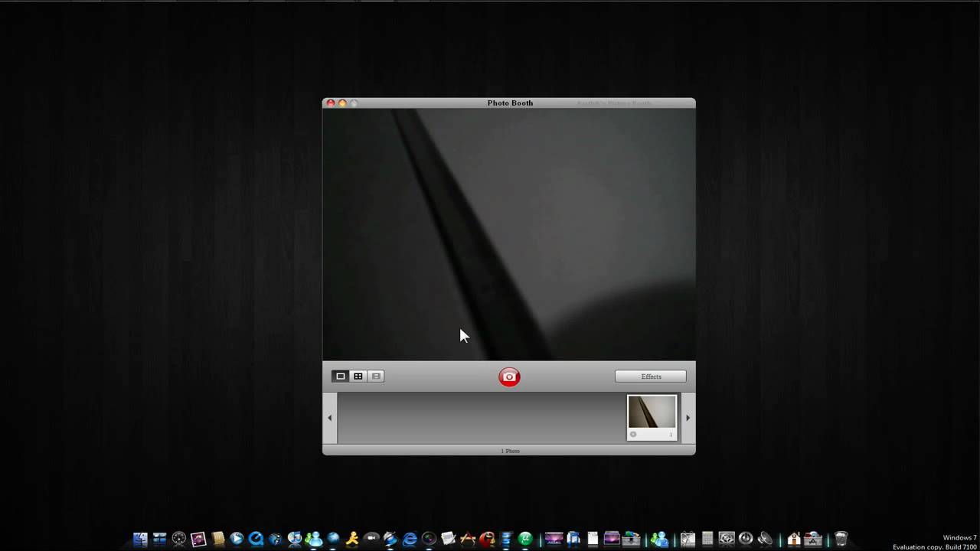980x551 pixels.
Task: Click the 'Photo Booth' window title
Action: (510, 103)
